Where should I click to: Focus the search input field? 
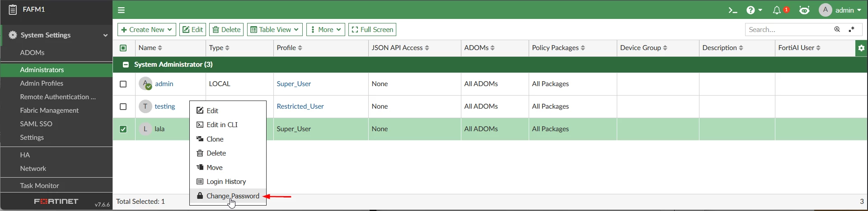point(788,30)
